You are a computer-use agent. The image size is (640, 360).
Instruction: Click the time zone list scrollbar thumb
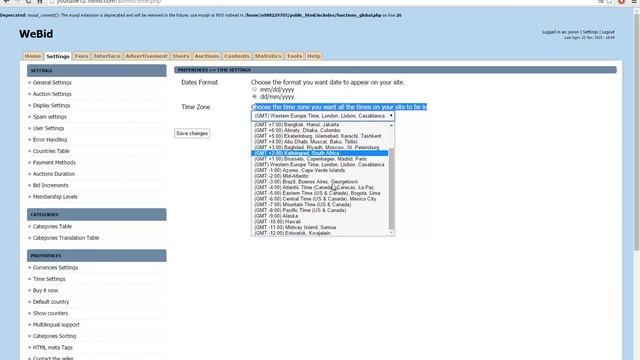[391, 189]
